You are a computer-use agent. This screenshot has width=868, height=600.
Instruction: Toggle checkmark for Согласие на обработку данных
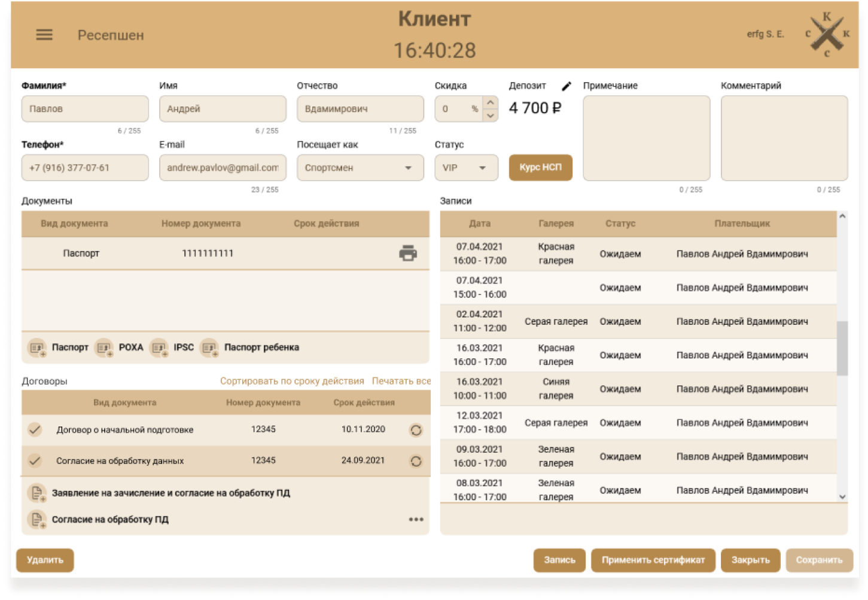(35, 461)
